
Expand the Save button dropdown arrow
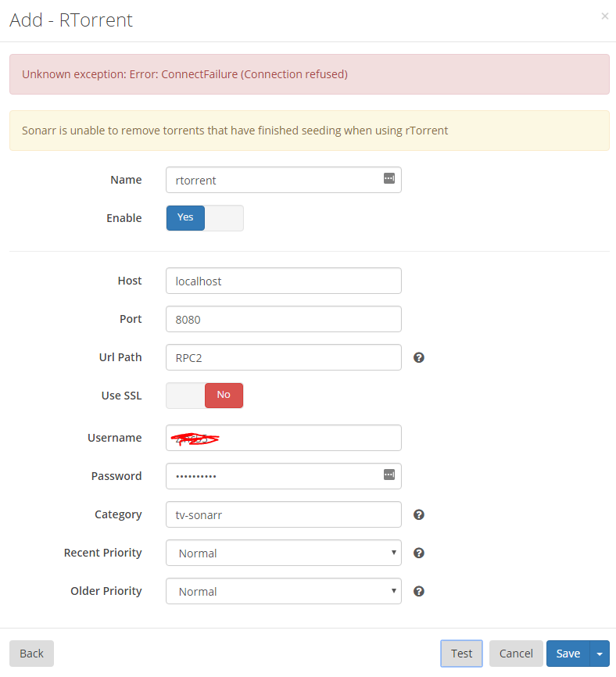(600, 654)
